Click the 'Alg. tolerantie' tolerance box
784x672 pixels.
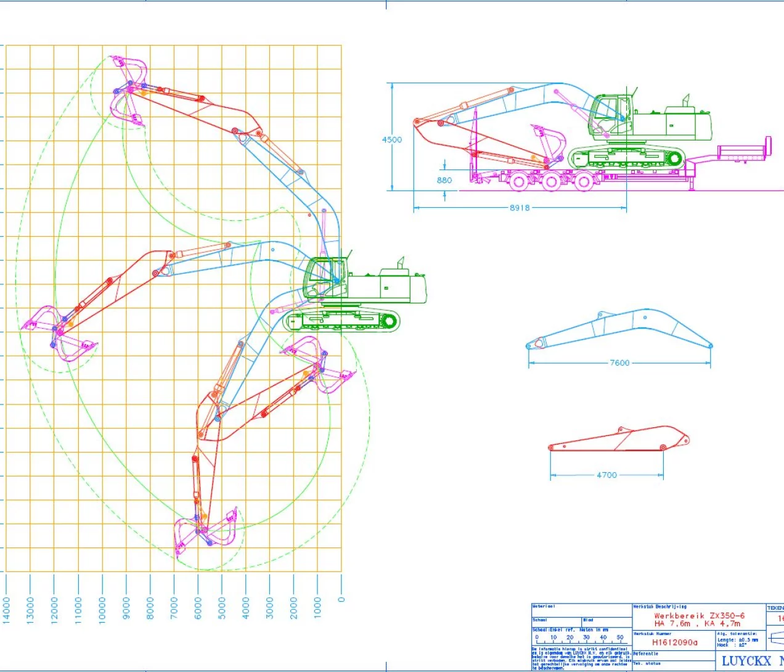coord(740,640)
